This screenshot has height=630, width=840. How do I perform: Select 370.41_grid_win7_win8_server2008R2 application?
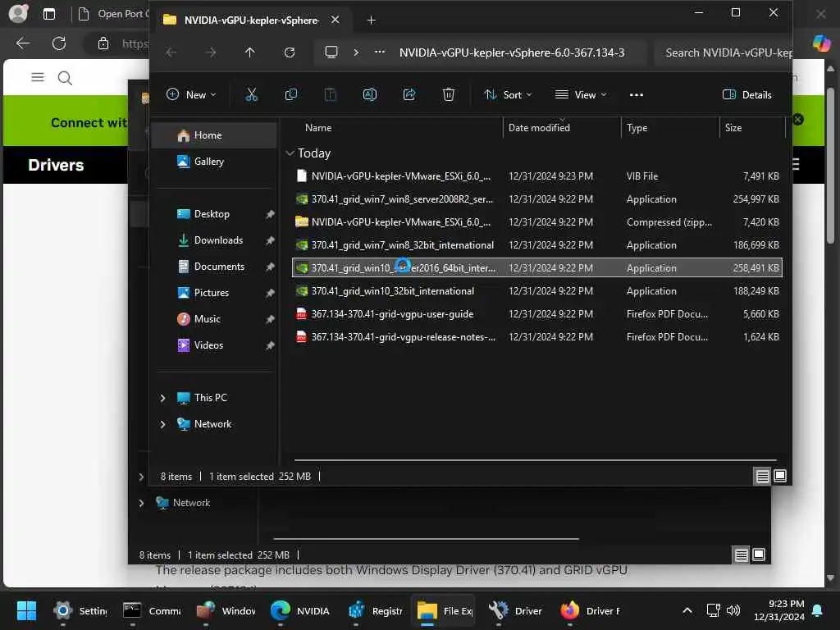537,199
